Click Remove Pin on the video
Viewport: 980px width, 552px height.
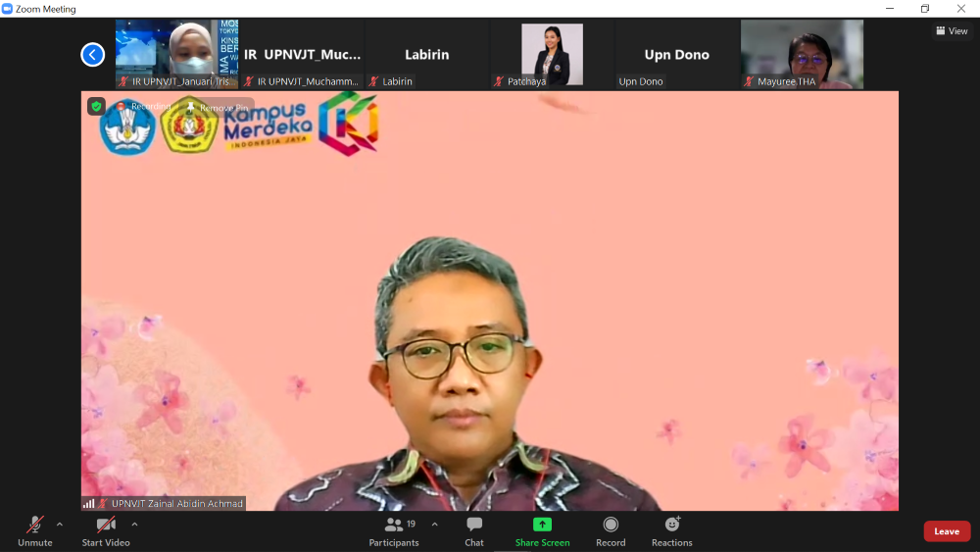218,107
